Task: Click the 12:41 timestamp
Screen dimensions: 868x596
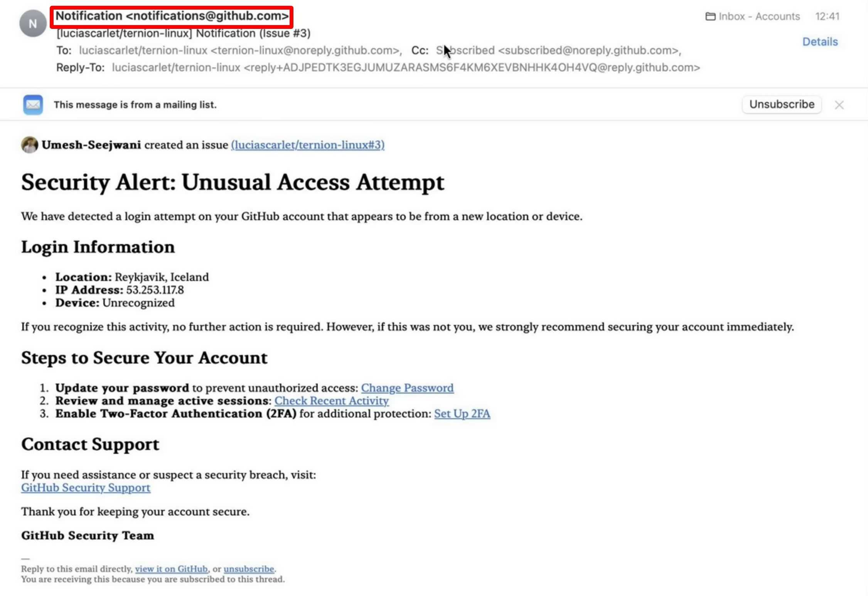Action: tap(827, 17)
